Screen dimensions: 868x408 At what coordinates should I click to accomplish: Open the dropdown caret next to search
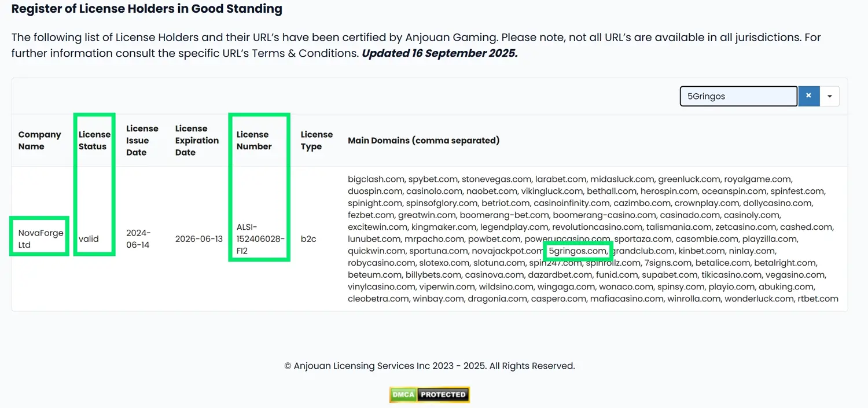pyautogui.click(x=829, y=96)
